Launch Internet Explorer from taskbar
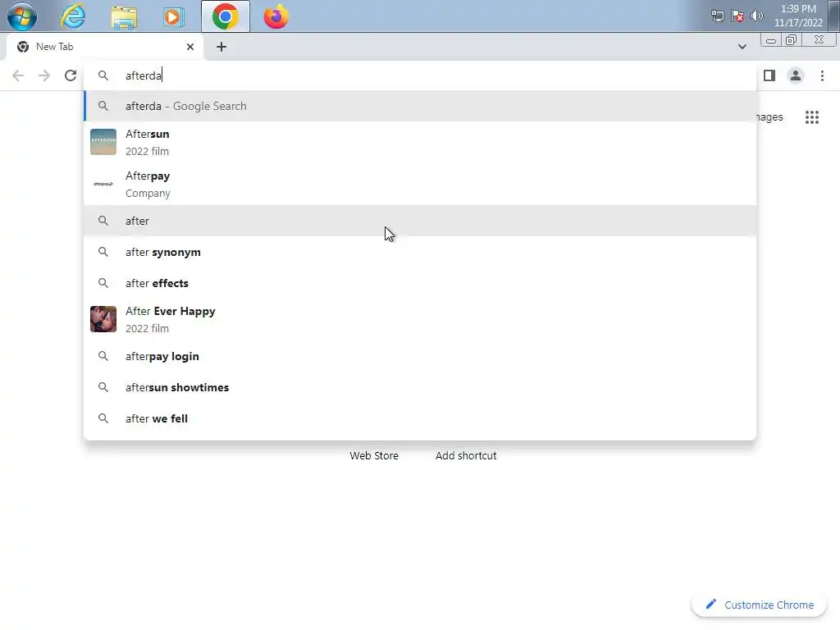Viewport: 840px width, 630px height. (x=73, y=16)
